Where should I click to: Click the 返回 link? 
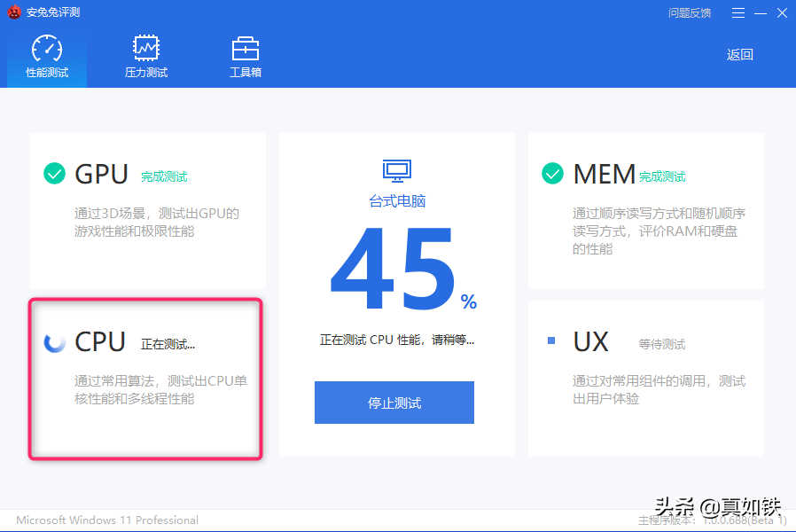tap(740, 55)
